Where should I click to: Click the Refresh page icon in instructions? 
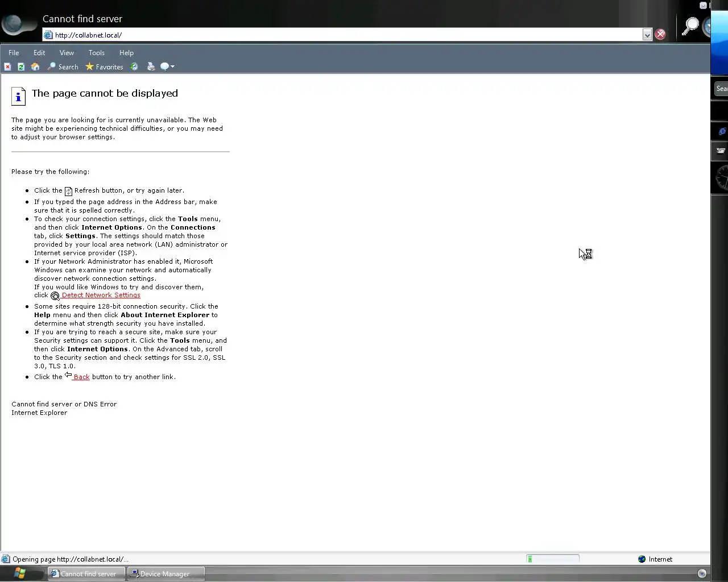click(x=68, y=192)
